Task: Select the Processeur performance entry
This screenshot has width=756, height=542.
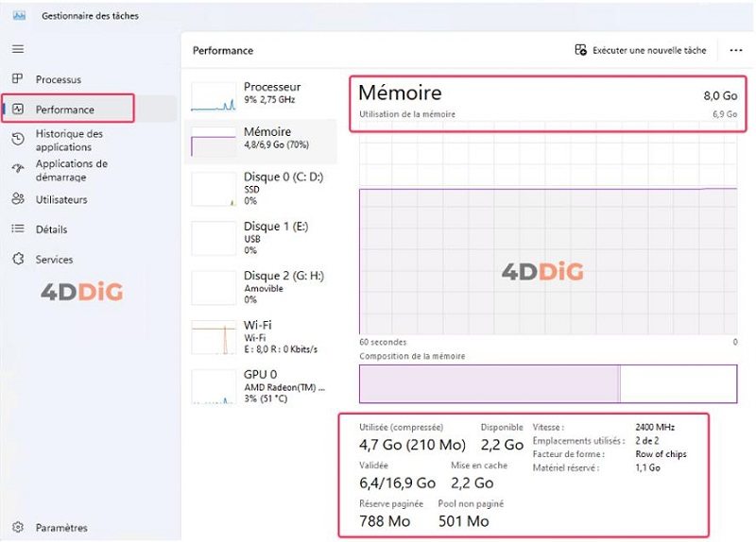Action: click(x=261, y=95)
